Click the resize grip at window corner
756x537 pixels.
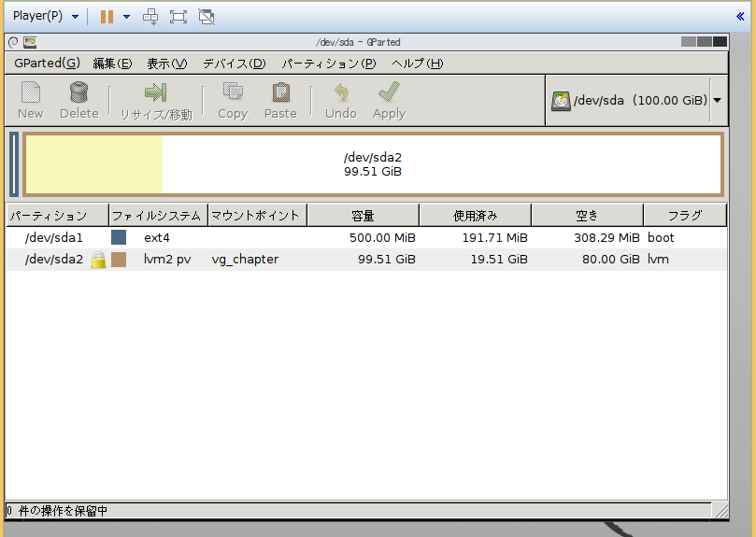point(720,511)
